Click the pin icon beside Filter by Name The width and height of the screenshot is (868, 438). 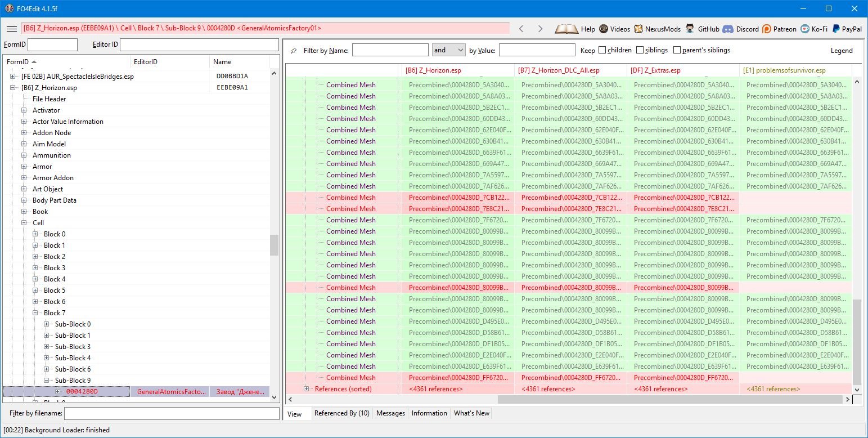pyautogui.click(x=294, y=51)
